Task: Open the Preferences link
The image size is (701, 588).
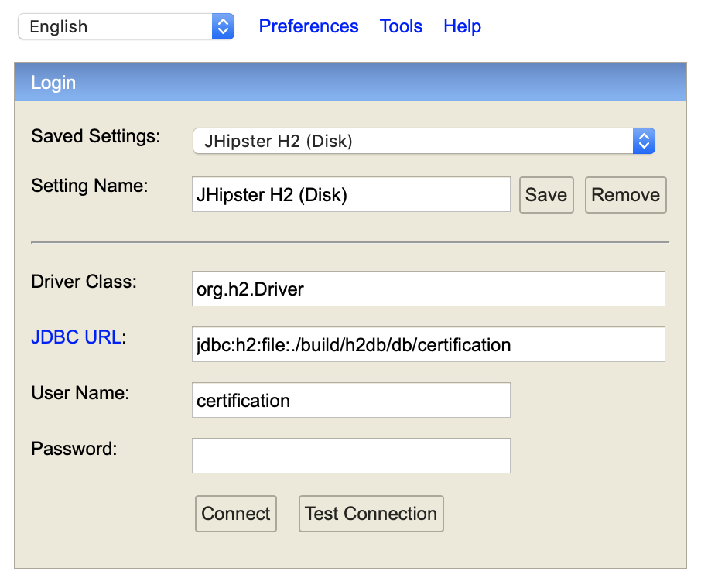Action: (x=309, y=26)
